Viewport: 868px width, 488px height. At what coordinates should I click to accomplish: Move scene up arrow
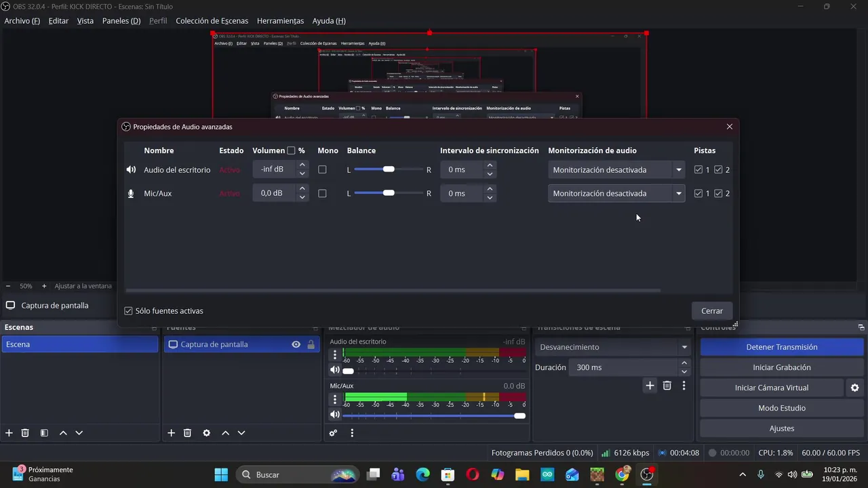[x=63, y=433]
